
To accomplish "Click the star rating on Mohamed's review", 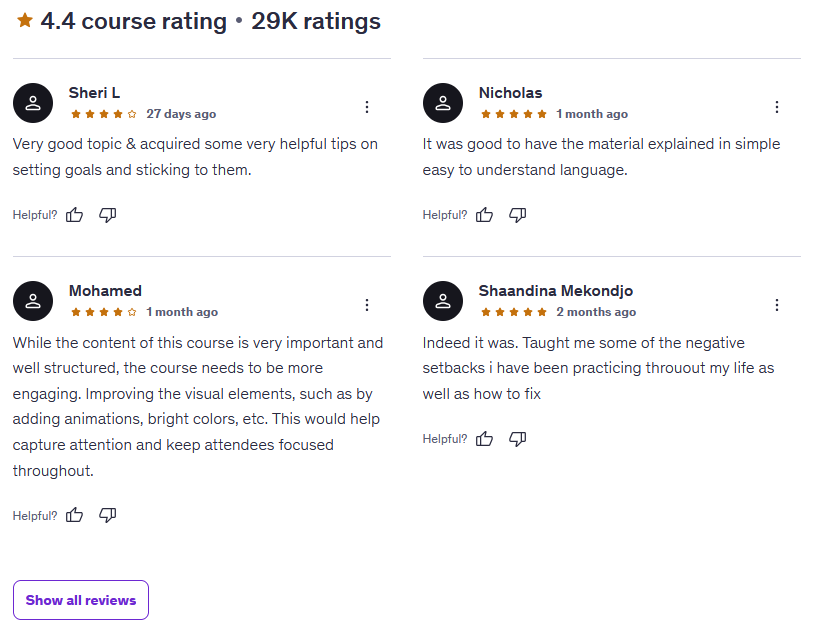I will (x=104, y=312).
